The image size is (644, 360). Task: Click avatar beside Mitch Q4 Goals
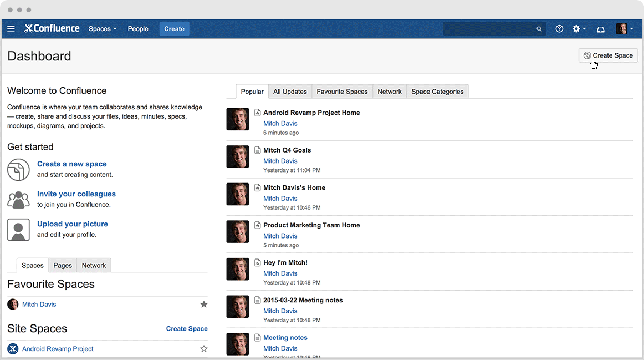click(237, 156)
